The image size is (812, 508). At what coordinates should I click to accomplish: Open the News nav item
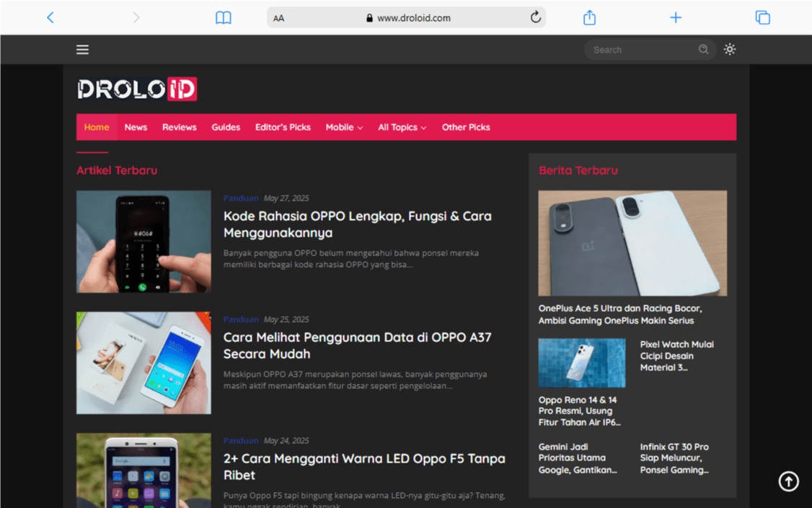136,127
